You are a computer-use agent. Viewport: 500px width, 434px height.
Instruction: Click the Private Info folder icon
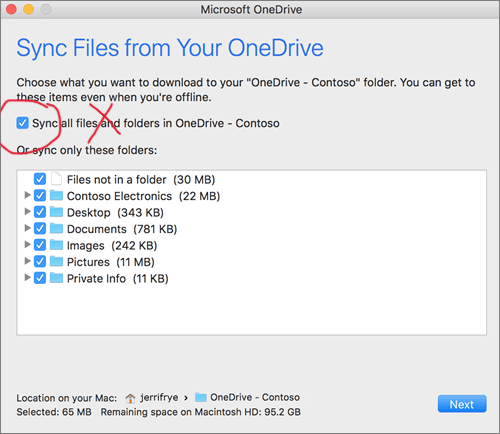pyautogui.click(x=56, y=278)
